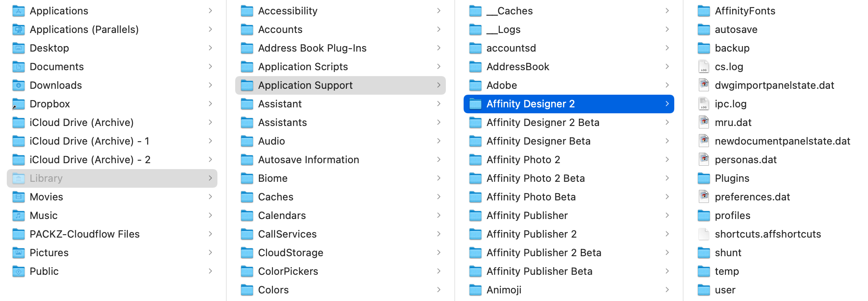Click the Pictures folder icon

(19, 253)
